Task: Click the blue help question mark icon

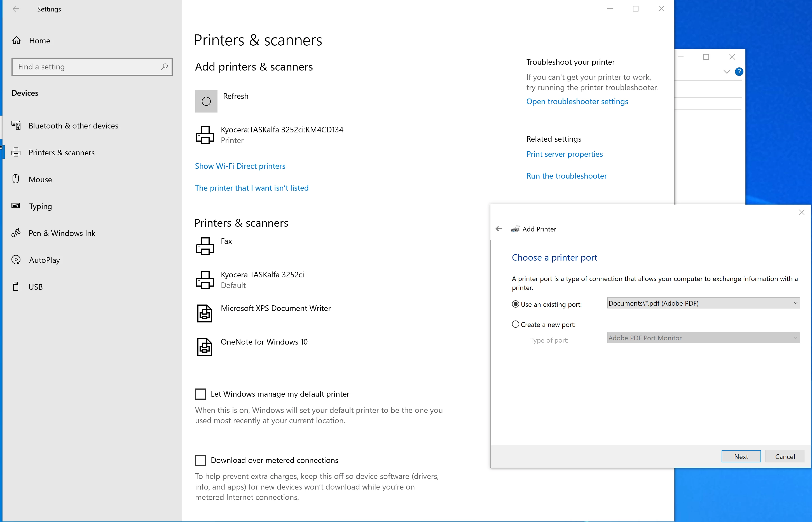Action: click(739, 72)
